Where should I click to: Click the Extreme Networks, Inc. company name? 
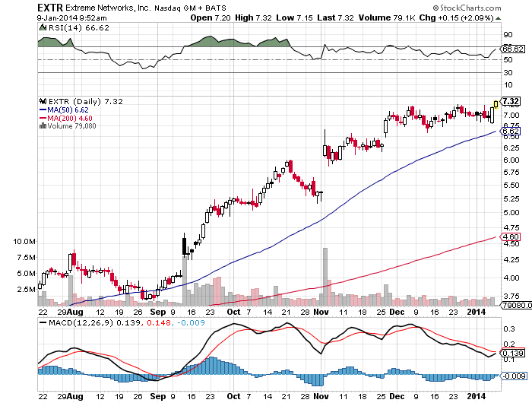(108, 8)
